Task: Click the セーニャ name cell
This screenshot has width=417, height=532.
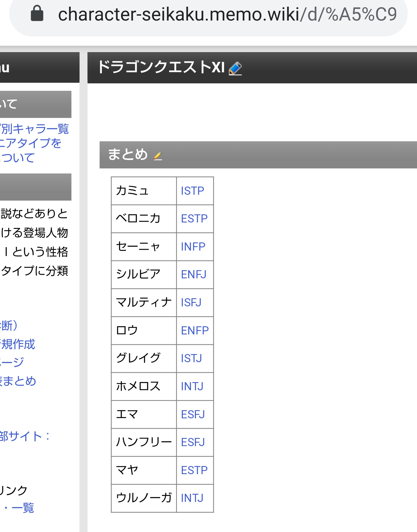Action: (144, 247)
